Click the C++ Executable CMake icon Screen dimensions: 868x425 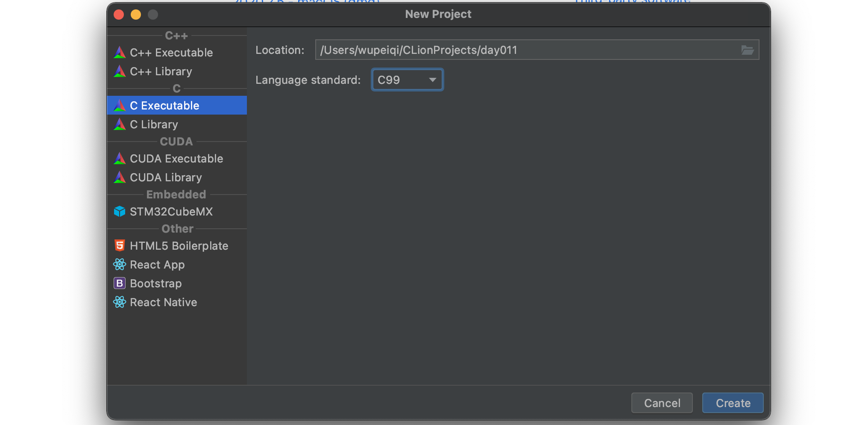120,53
